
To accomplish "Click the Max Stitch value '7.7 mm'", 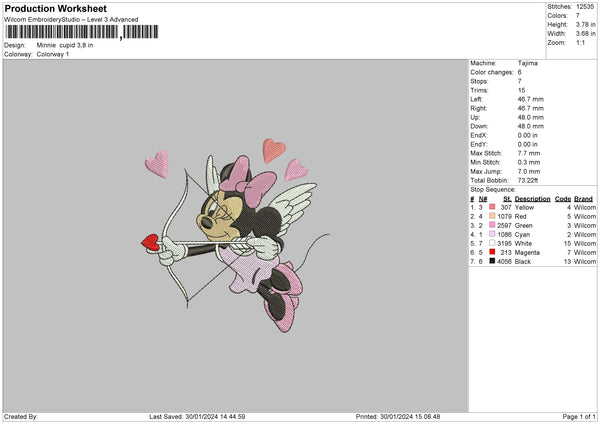I will pos(529,153).
